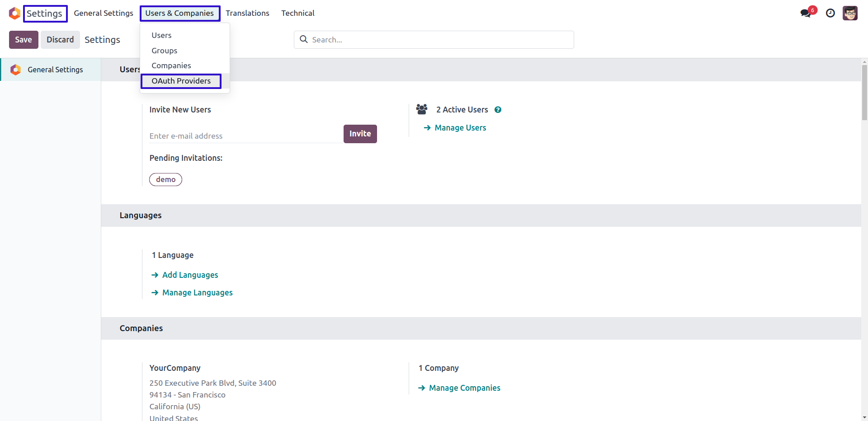Open the Manage Users link

[460, 128]
